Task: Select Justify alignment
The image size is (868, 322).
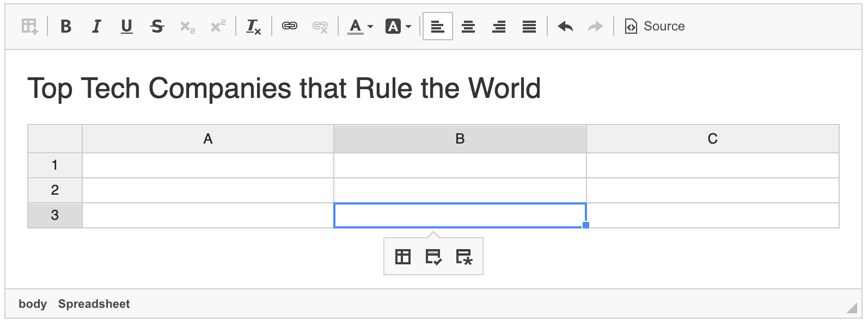Action: pos(529,26)
